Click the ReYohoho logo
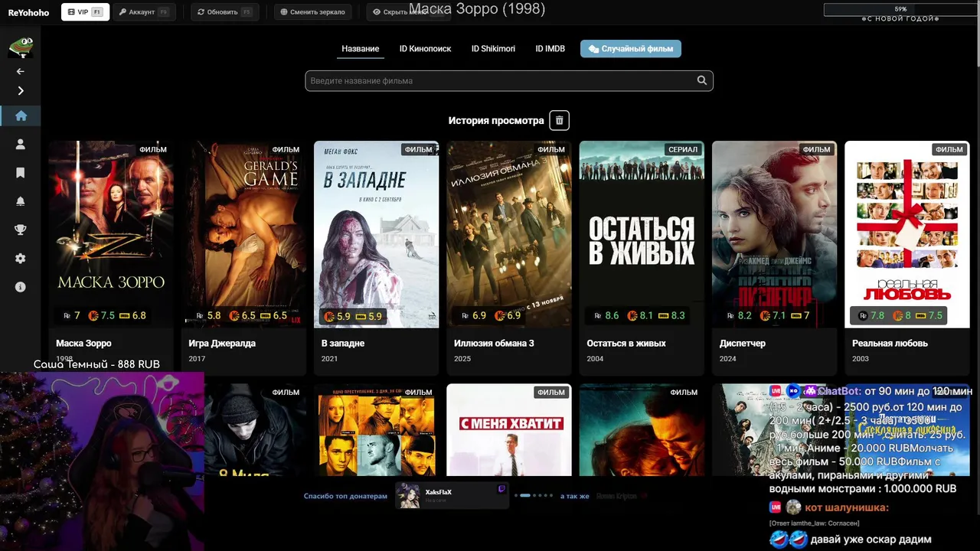The image size is (980, 551). click(x=28, y=12)
